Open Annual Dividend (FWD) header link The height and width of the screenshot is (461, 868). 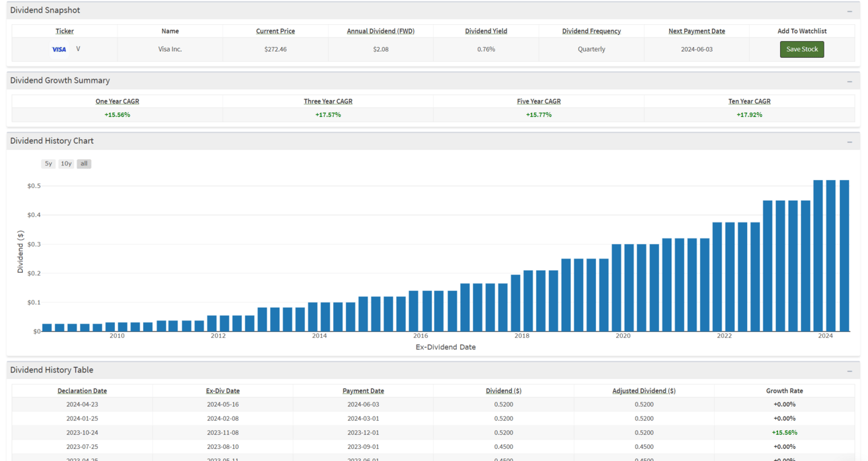coord(380,31)
